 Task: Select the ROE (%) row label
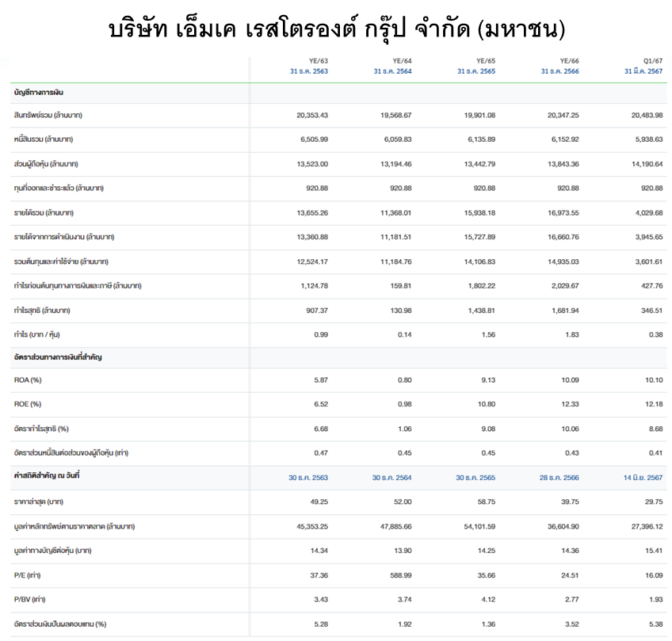tap(28, 404)
